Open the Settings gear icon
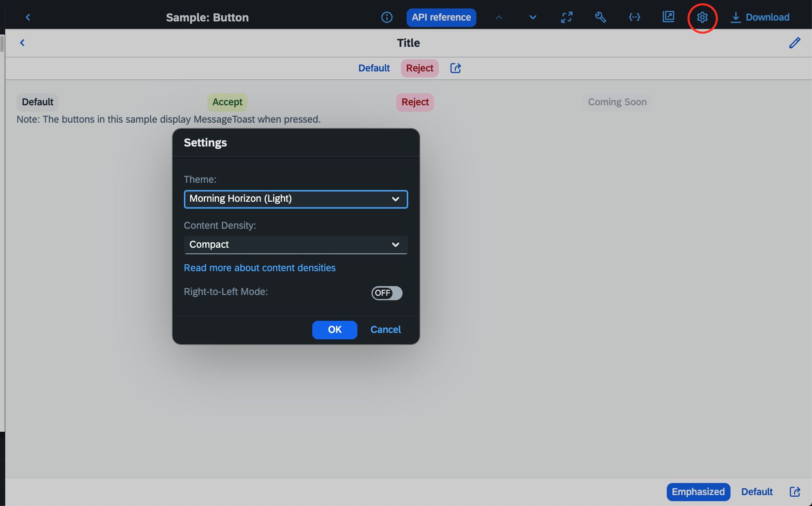The height and width of the screenshot is (506, 812). coord(702,17)
